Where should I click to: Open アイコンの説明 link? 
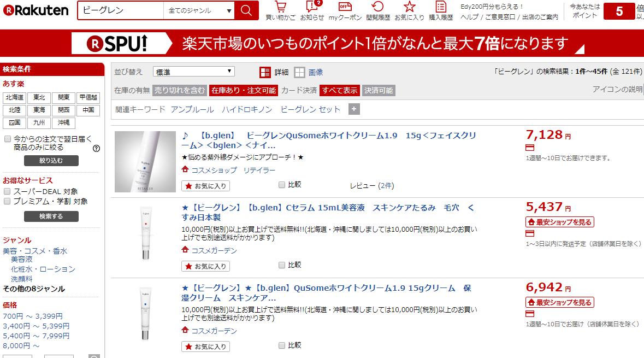tap(618, 89)
